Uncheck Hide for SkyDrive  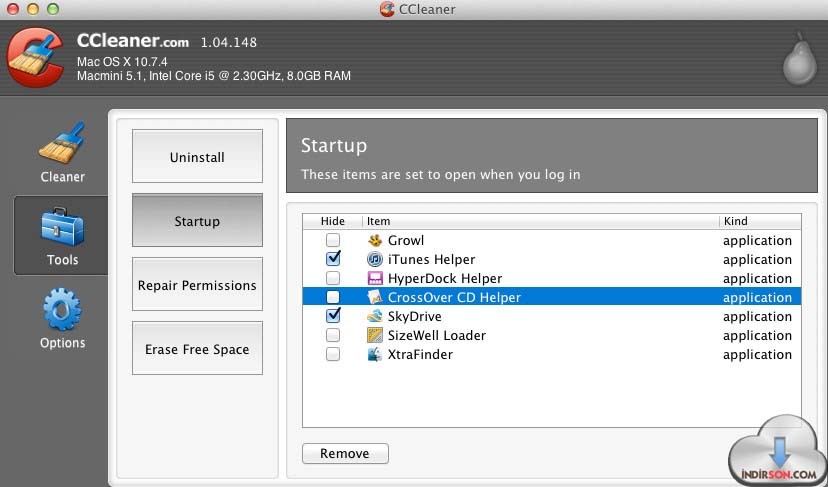pyautogui.click(x=333, y=316)
